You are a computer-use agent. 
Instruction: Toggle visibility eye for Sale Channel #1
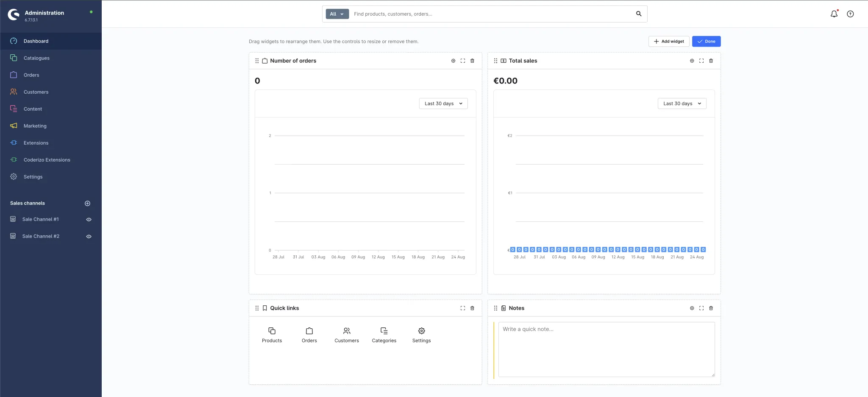(x=89, y=219)
